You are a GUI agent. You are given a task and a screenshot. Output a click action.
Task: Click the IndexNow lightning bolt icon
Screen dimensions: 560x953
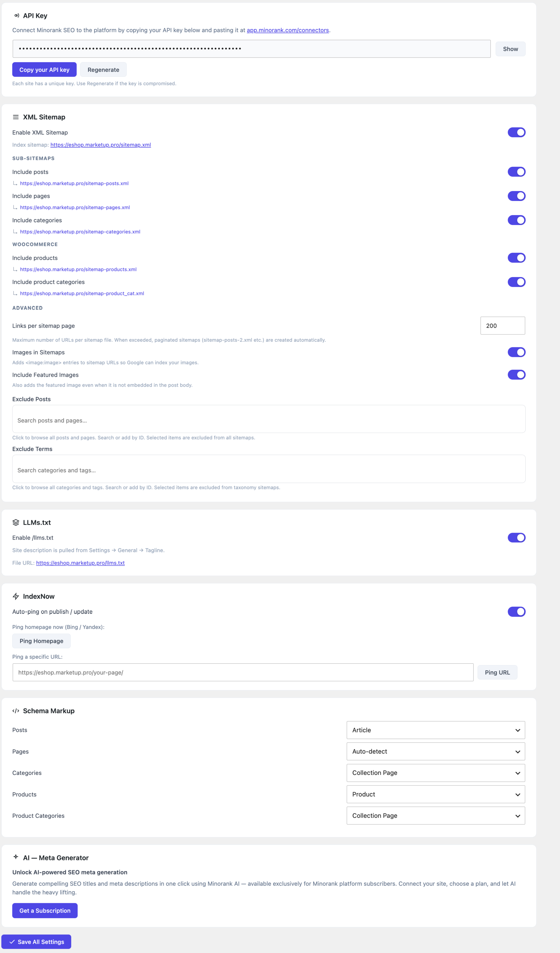tap(16, 596)
